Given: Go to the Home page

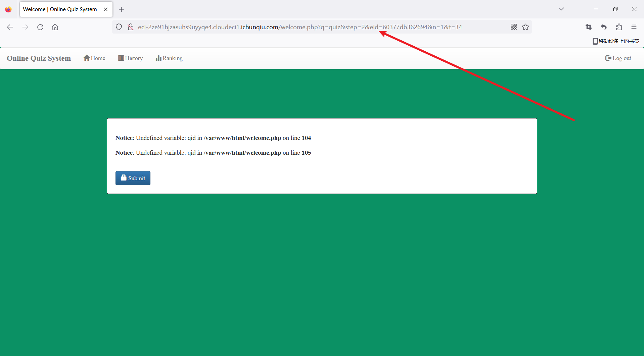Looking at the screenshot, I should (x=94, y=58).
